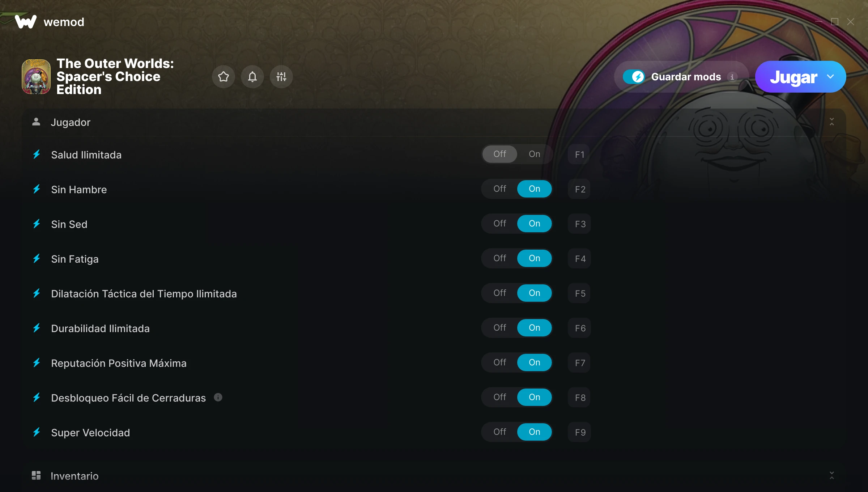Screen dimensions: 868x492
Task: Collapse the Jugador section
Action: (x=832, y=122)
